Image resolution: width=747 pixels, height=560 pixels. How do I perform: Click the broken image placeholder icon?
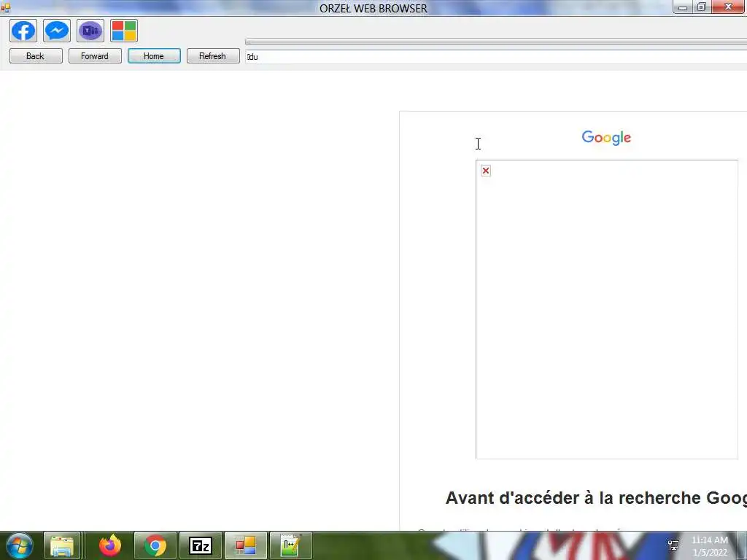pos(485,171)
